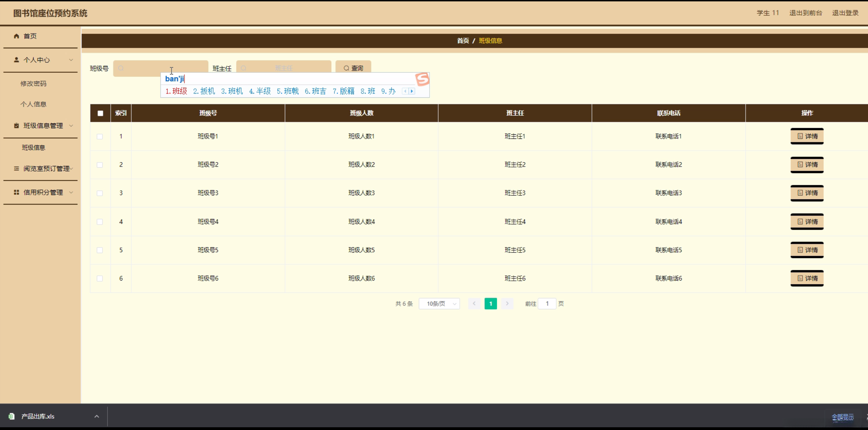This screenshot has width=868, height=430.
Task: Click the Sogou input method logo
Action: pyautogui.click(x=422, y=79)
